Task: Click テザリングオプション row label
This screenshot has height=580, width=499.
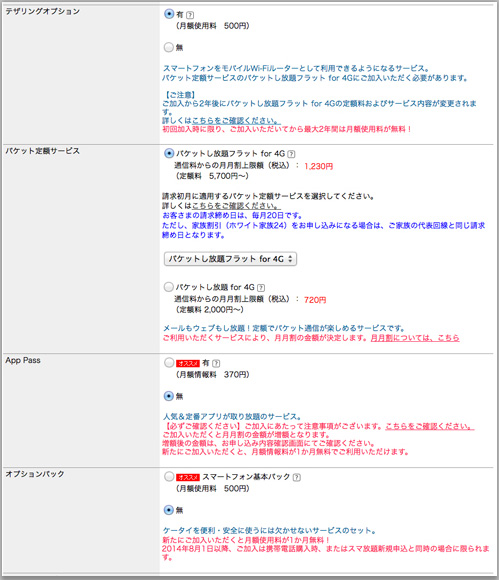Action: pos(43,11)
